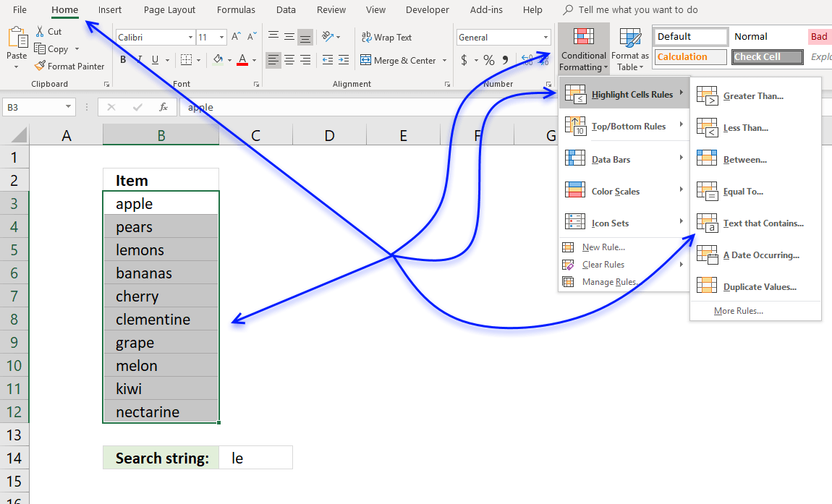Open the Conditional Formatting dropdown
The height and width of the screenshot is (504, 832).
pos(583,48)
